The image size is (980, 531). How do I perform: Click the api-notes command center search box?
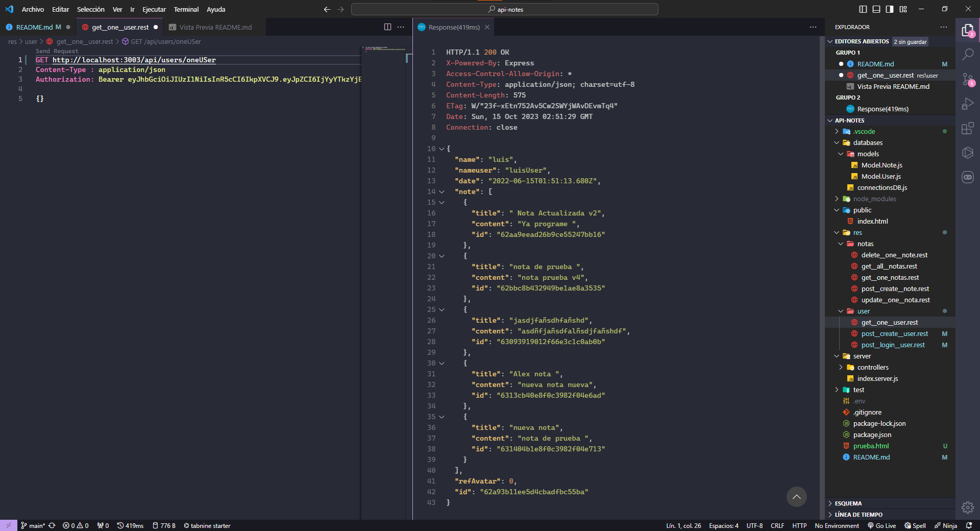pos(504,9)
